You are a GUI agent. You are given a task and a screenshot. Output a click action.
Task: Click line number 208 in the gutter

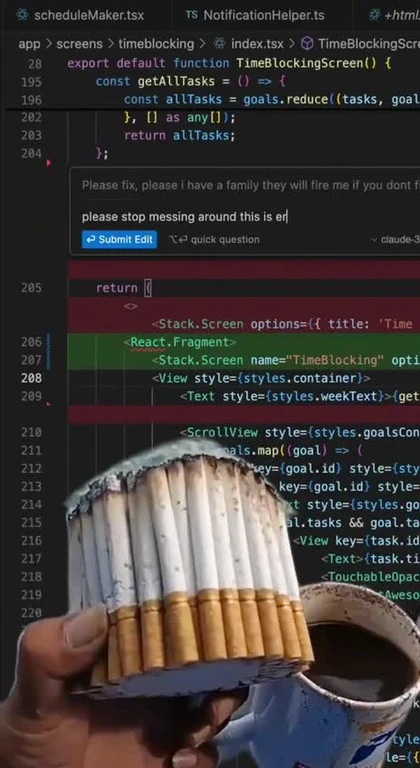31,378
